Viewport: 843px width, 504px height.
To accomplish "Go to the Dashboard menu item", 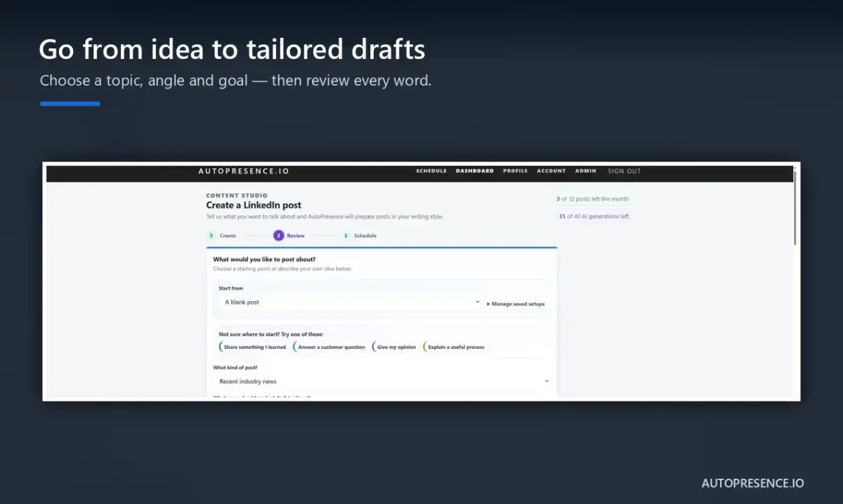I will (x=475, y=171).
